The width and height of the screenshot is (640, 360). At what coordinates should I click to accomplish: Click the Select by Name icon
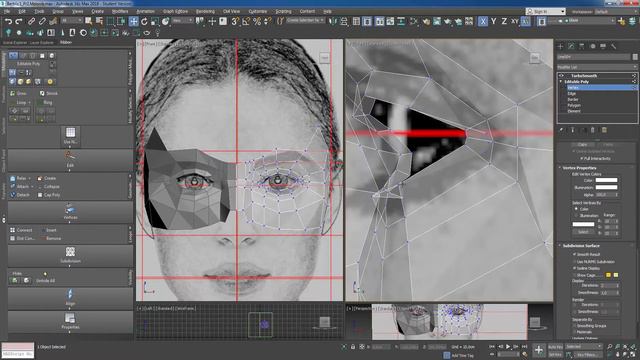click(x=99, y=21)
